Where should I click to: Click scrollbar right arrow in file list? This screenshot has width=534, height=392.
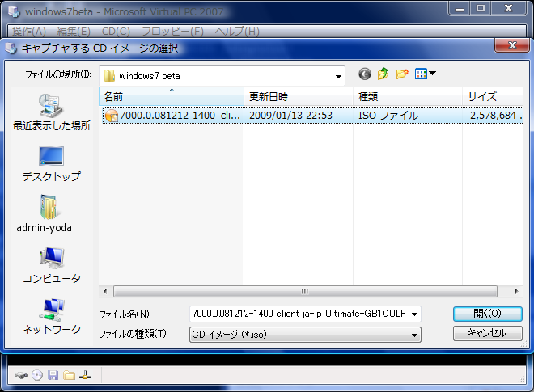coord(516,291)
